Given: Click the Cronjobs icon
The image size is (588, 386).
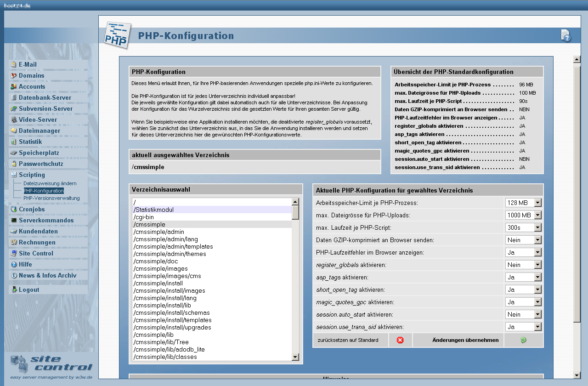Looking at the screenshot, I should tap(14, 209).
